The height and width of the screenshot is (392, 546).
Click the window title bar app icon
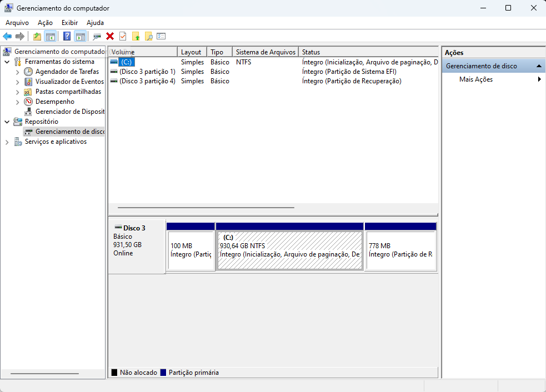coord(8,8)
